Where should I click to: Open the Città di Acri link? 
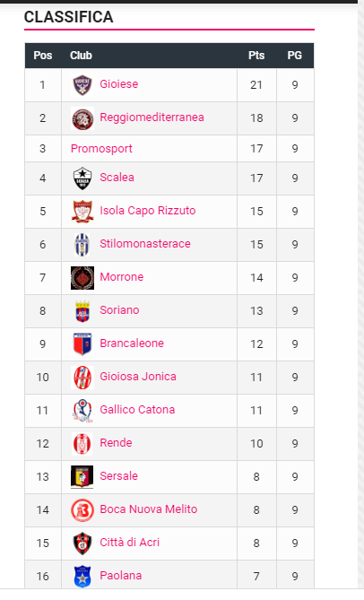point(130,543)
